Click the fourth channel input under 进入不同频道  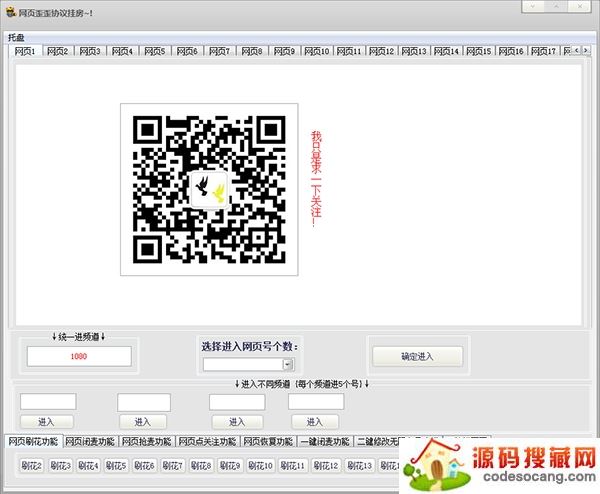(x=316, y=402)
